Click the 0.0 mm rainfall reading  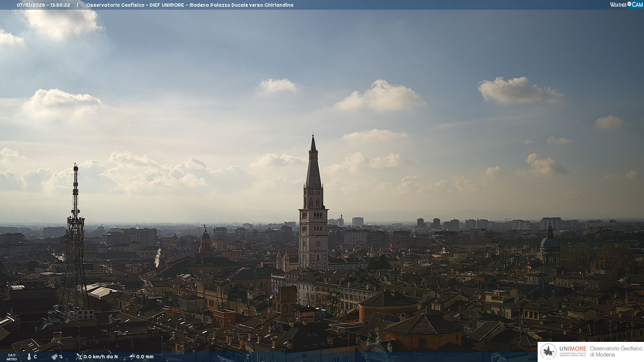pyautogui.click(x=145, y=357)
